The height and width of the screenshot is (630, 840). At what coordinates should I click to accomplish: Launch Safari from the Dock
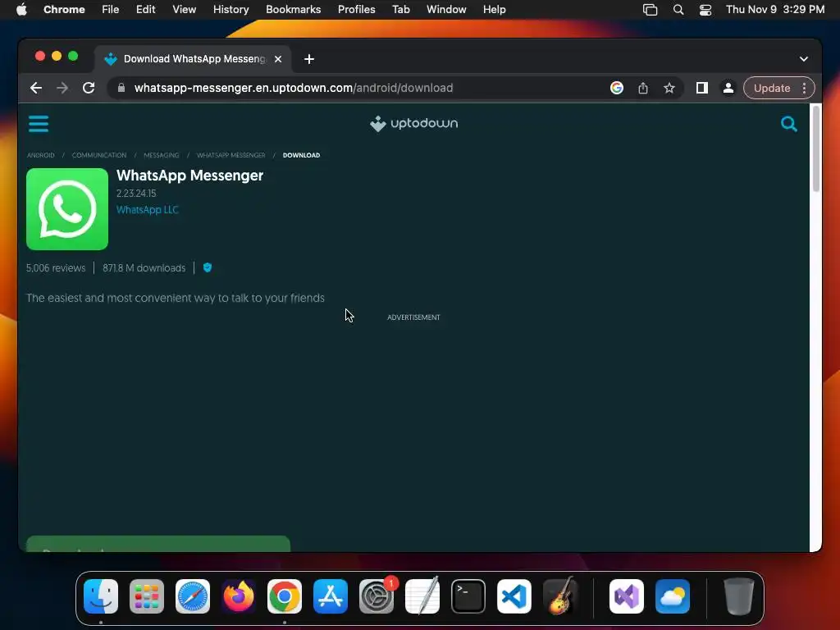click(x=193, y=596)
